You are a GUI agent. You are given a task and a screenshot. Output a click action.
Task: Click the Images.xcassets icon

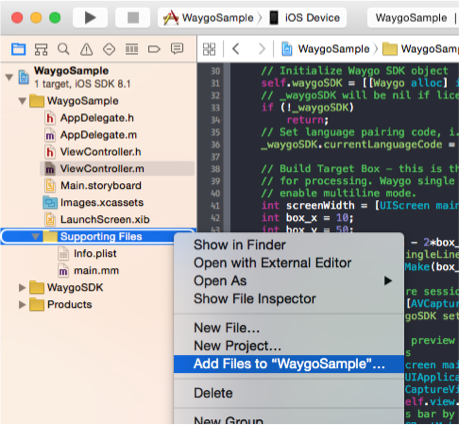pos(50,203)
